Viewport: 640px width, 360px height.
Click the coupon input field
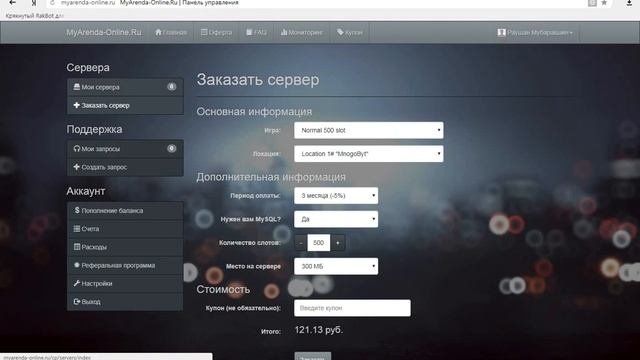pos(352,308)
